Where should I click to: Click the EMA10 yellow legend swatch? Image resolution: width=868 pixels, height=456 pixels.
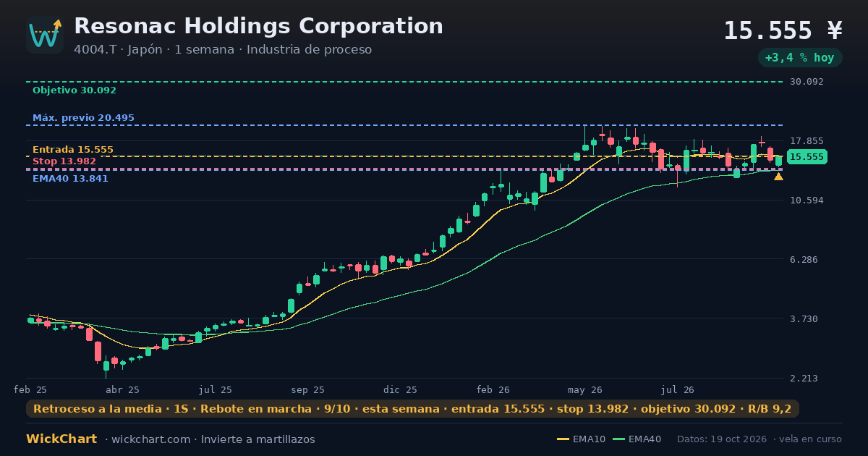[563, 439]
